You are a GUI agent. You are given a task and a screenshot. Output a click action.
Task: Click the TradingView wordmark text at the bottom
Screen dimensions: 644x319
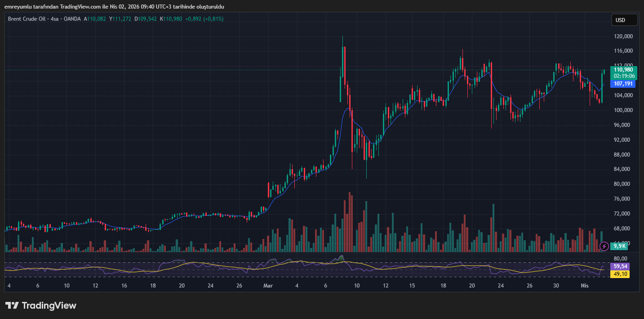[49, 306]
